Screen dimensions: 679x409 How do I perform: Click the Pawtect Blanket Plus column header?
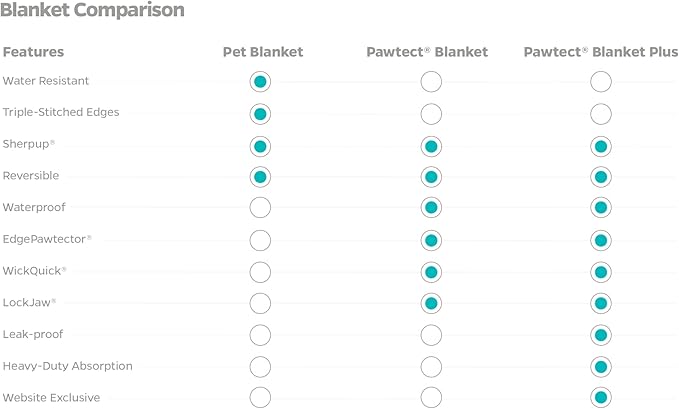click(x=600, y=51)
